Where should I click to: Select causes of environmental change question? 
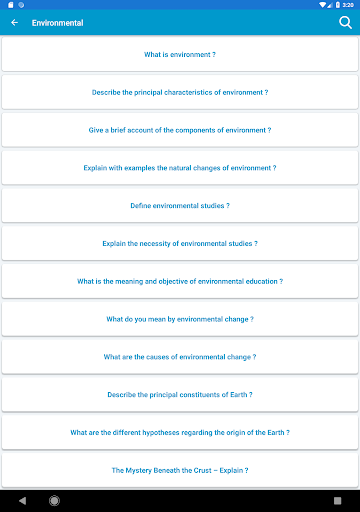tap(180, 357)
